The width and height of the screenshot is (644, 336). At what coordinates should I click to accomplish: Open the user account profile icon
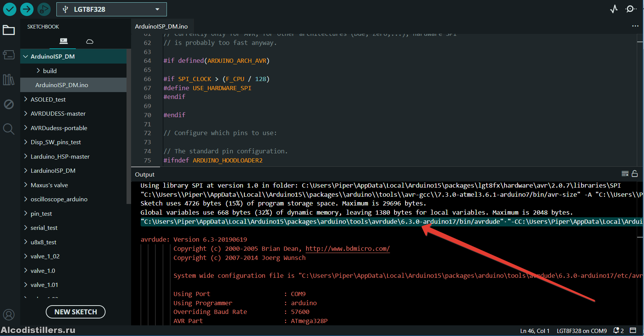(x=9, y=315)
